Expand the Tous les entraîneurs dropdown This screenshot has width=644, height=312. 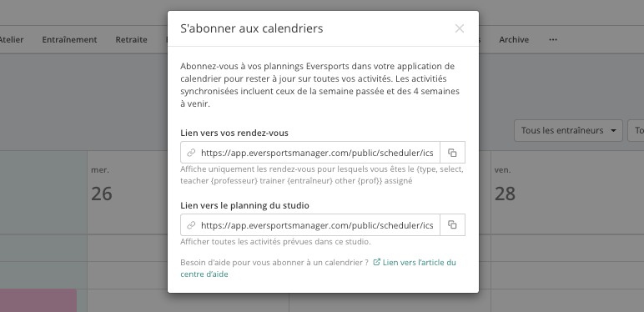568,130
